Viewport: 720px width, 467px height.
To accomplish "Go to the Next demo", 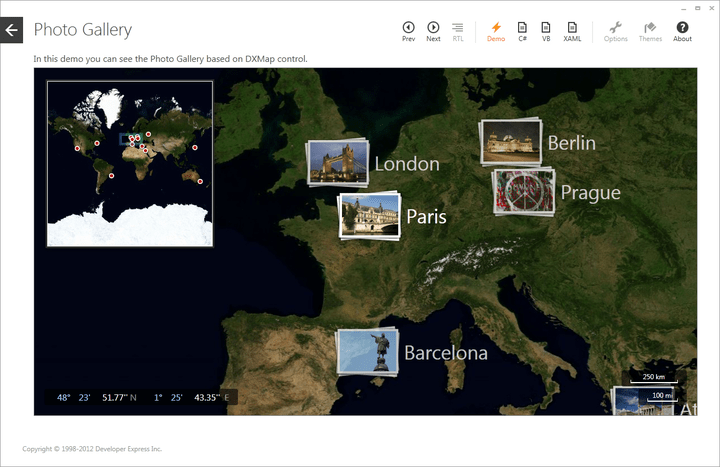I will click(x=433, y=31).
